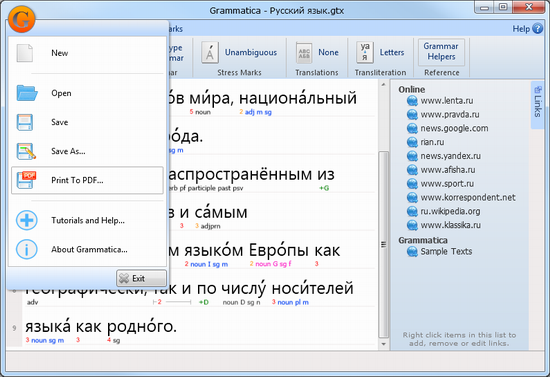The width and height of the screenshot is (550, 377).
Task: Click the news.yandex.ru link text
Action: [450, 156]
